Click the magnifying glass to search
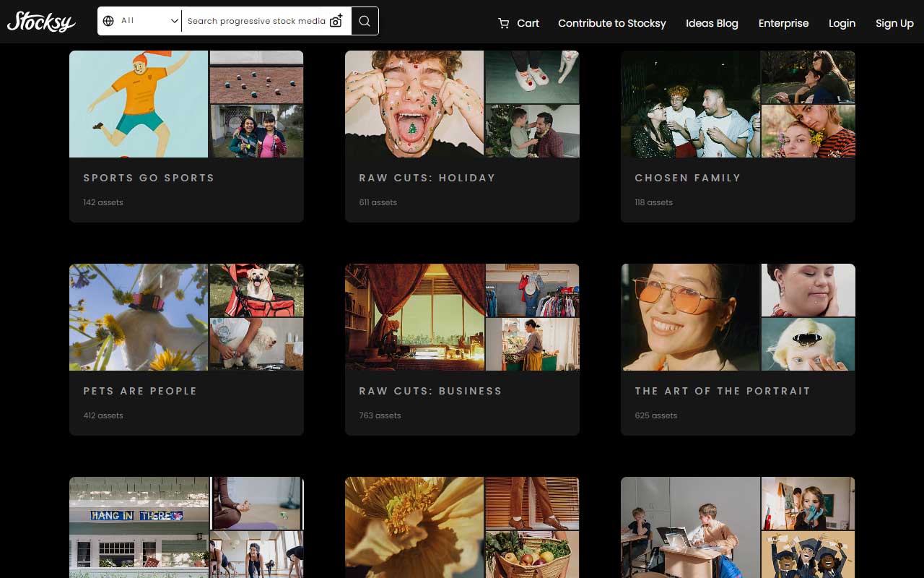Image resolution: width=924 pixels, height=578 pixels. click(364, 21)
